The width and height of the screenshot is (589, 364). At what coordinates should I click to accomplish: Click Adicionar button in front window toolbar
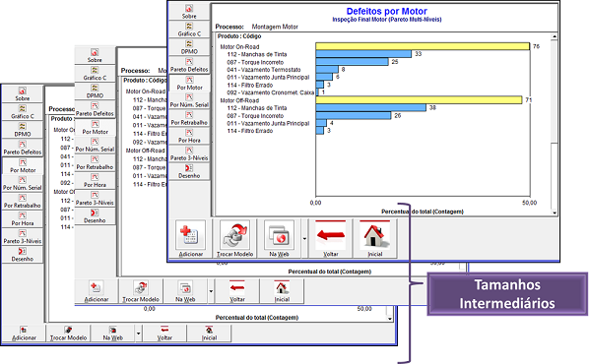coord(190,239)
